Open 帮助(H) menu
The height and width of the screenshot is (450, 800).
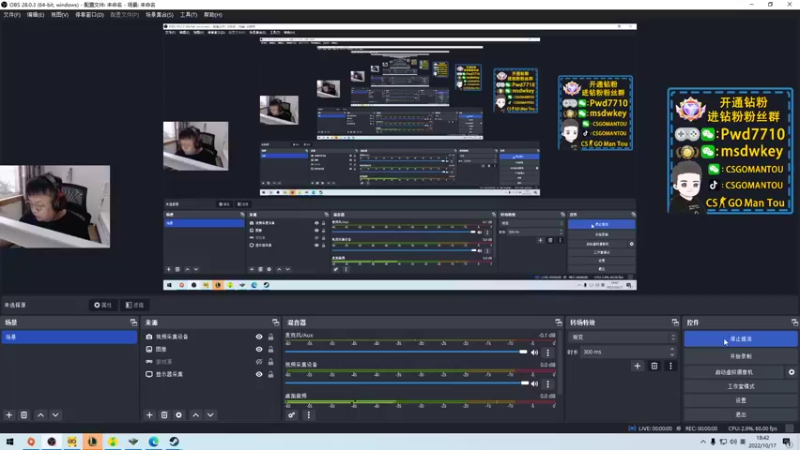pyautogui.click(x=213, y=15)
